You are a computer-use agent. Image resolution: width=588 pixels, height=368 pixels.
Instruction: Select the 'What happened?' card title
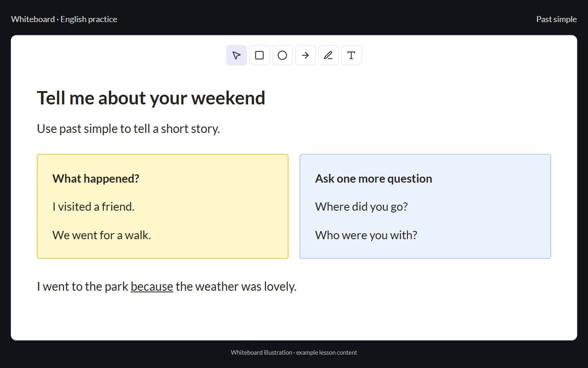pos(96,178)
